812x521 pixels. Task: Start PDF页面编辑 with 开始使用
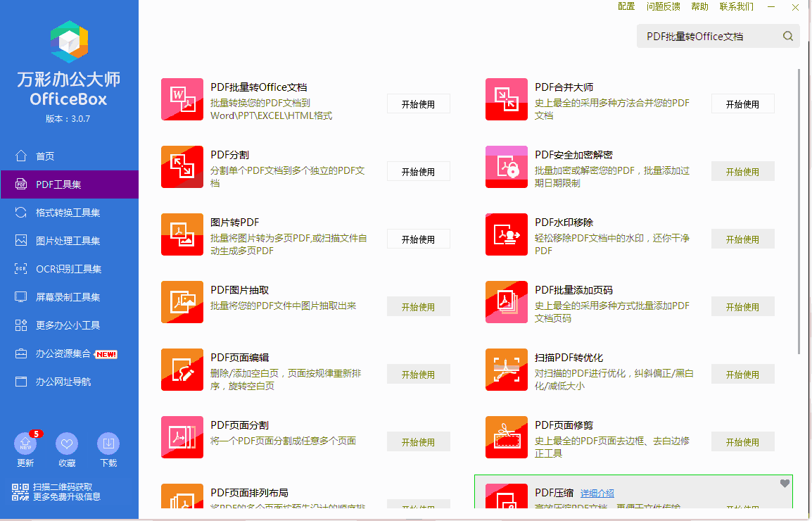(x=419, y=375)
